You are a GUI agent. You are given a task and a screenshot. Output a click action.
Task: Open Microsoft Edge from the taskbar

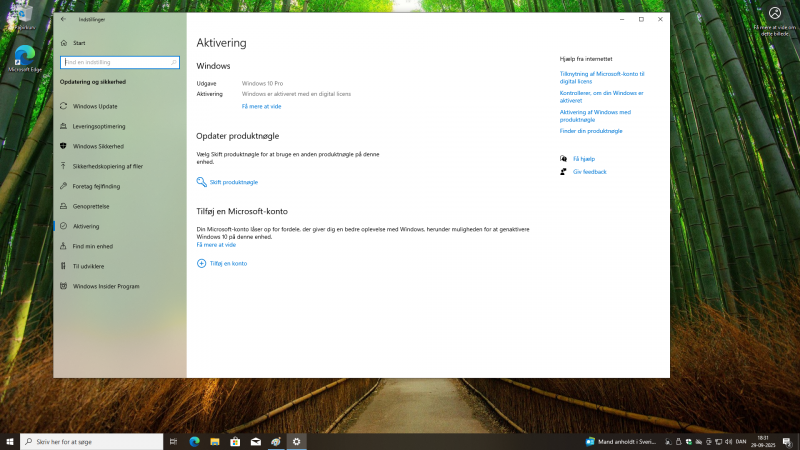(195, 441)
